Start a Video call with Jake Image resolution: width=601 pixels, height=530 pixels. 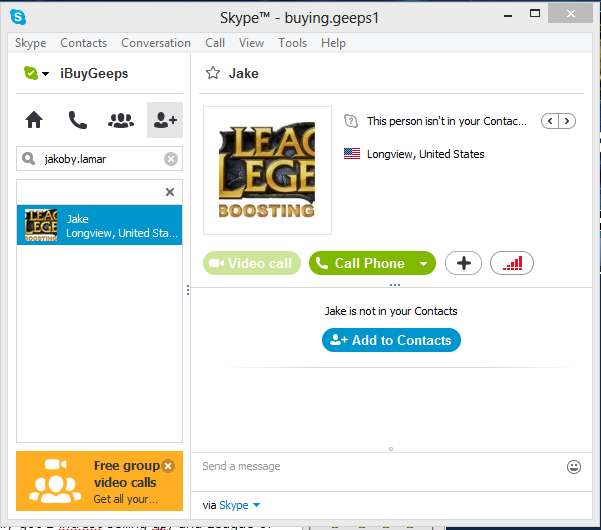point(252,263)
